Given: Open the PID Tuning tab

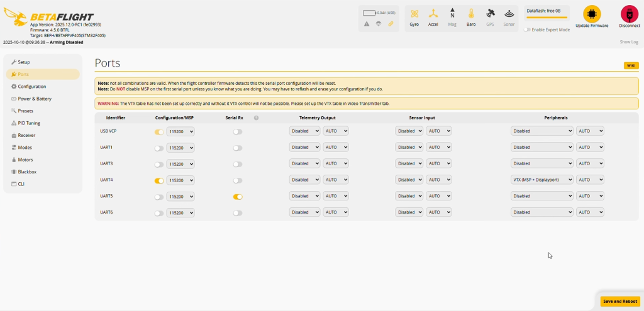Looking at the screenshot, I should tap(29, 123).
